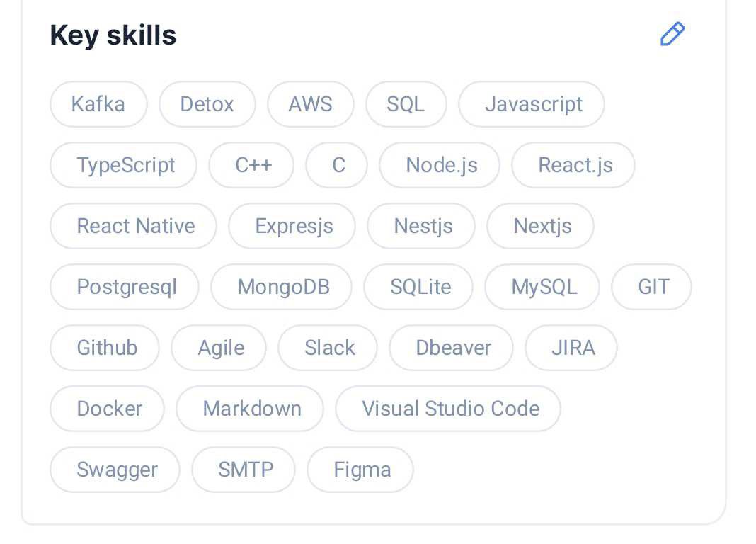Select the JIRA skill chip
756x544 pixels.
[571, 347]
